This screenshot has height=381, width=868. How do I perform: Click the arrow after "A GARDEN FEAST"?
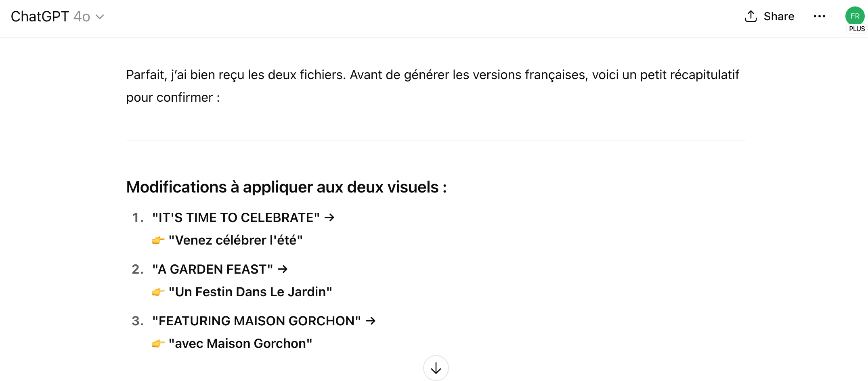tap(283, 269)
